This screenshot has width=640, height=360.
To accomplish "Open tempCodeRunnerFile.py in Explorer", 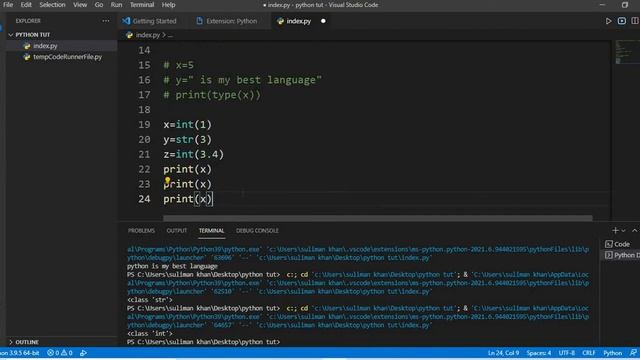I will tap(67, 57).
